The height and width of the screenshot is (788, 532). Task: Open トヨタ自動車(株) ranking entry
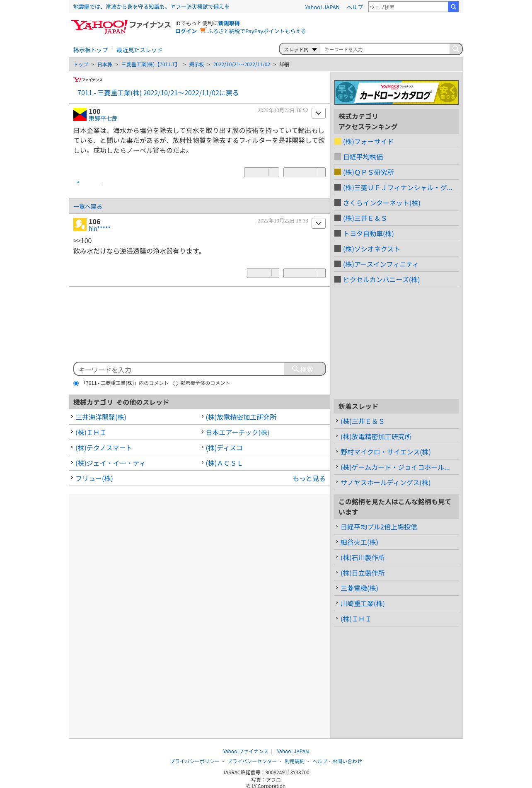point(368,234)
